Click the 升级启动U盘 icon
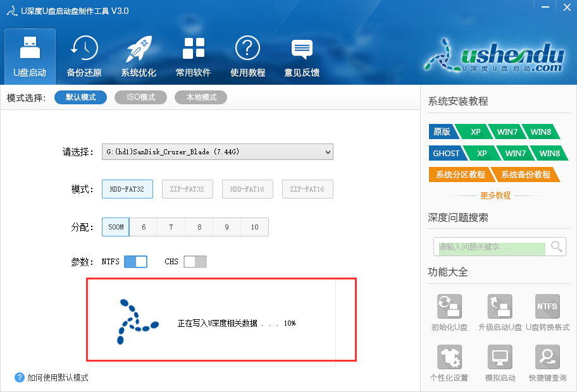The width and height of the screenshot is (577, 392). click(x=500, y=306)
